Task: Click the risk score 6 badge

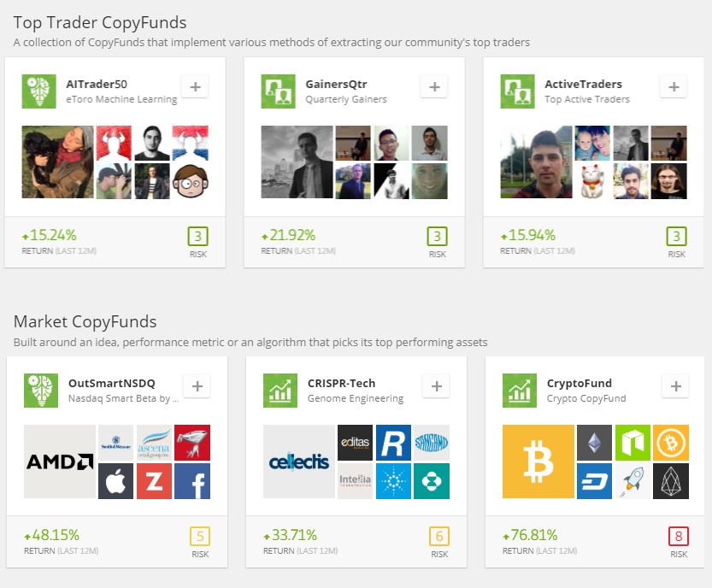Action: point(439,536)
